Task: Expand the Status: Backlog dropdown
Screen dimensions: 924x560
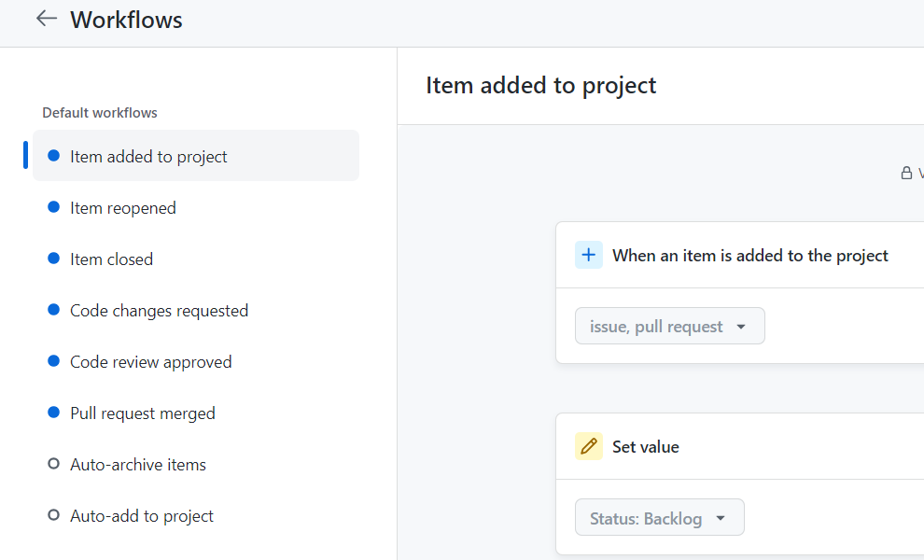Action: point(659,518)
